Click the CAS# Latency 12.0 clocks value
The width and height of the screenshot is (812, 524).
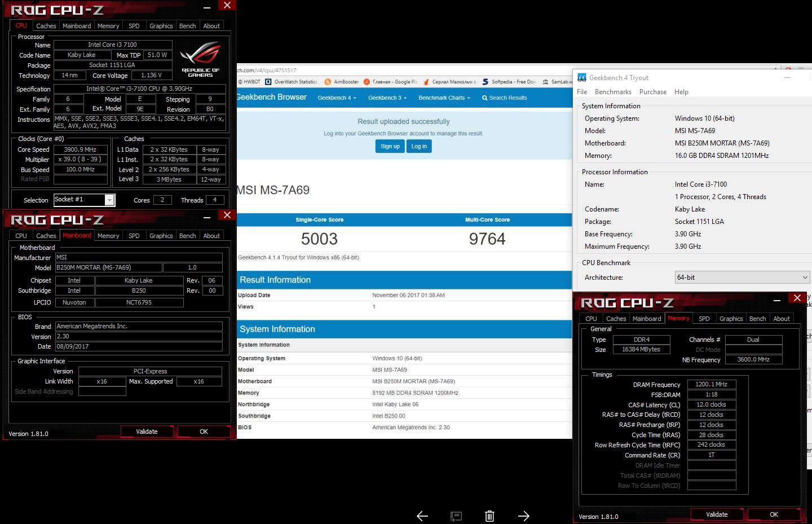click(712, 404)
